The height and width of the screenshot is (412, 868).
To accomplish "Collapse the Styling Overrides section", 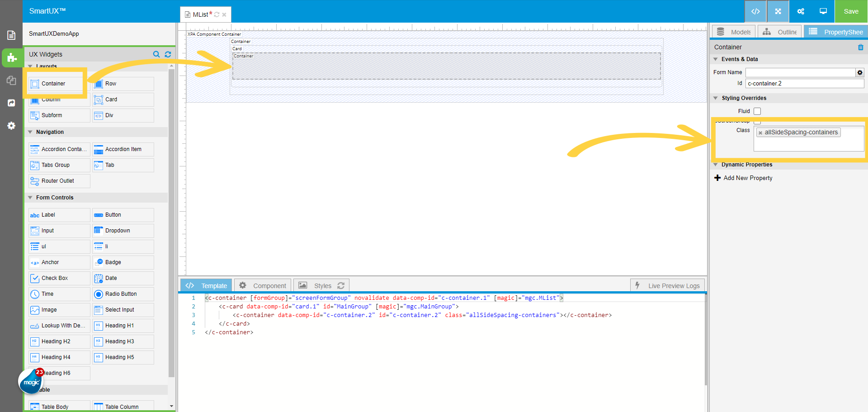I will tap(716, 98).
